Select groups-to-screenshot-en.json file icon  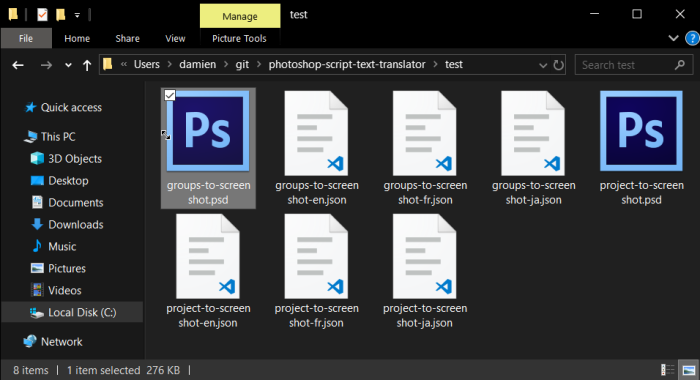tap(316, 133)
